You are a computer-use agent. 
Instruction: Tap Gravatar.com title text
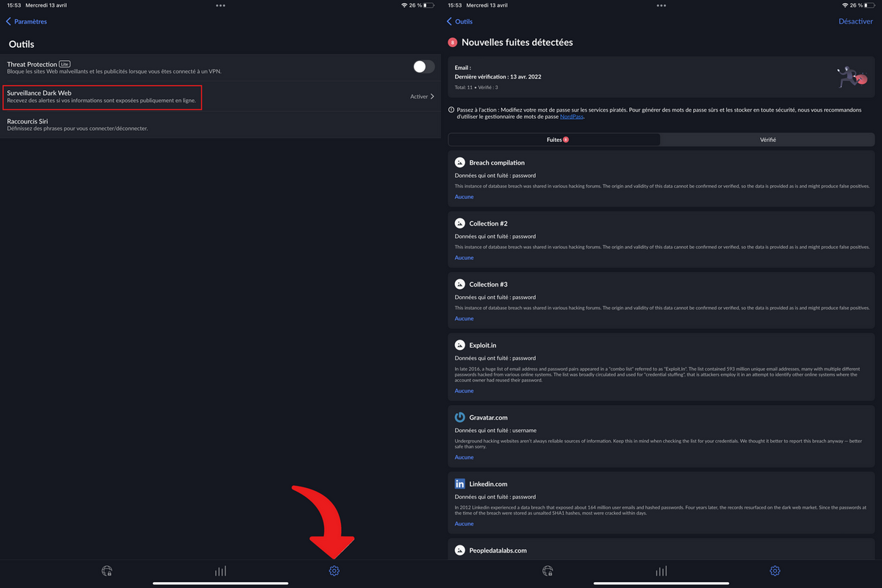(x=489, y=417)
